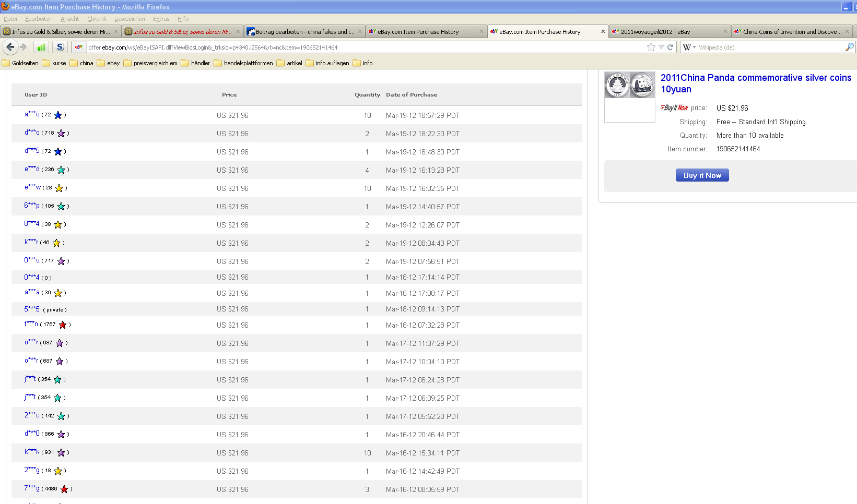This screenshot has height=504, width=857.
Task: Click the magnifier icon in Wikipedia search box
Action: [x=850, y=47]
